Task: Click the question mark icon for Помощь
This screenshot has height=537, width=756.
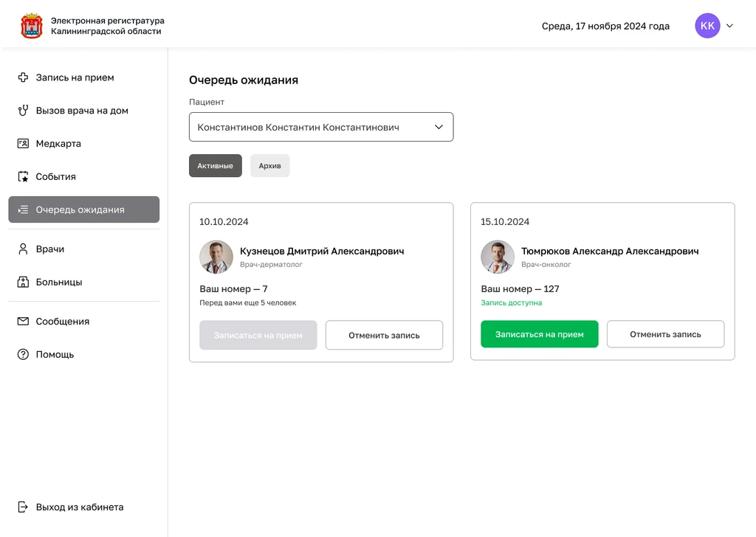Action: pos(23,355)
